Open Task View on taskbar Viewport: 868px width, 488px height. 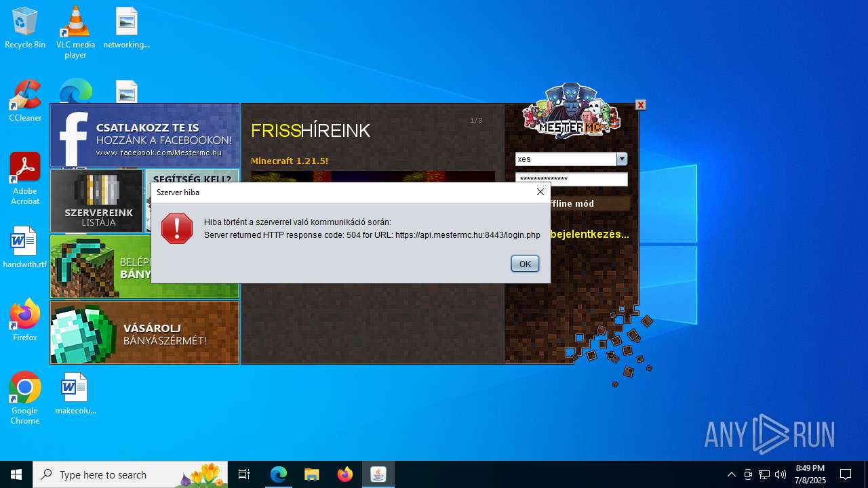[244, 474]
